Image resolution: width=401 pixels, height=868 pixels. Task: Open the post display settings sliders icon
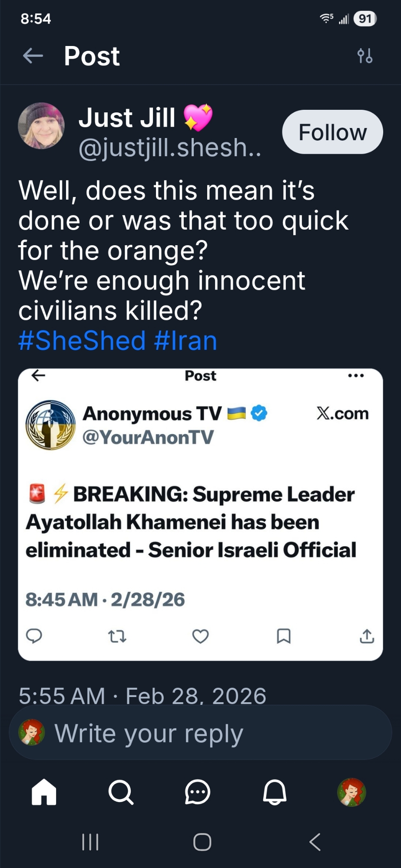[x=365, y=56]
